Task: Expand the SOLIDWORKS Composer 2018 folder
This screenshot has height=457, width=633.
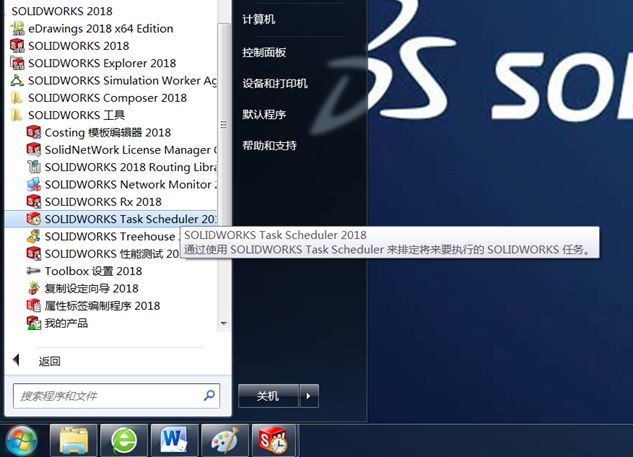Action: (17, 98)
